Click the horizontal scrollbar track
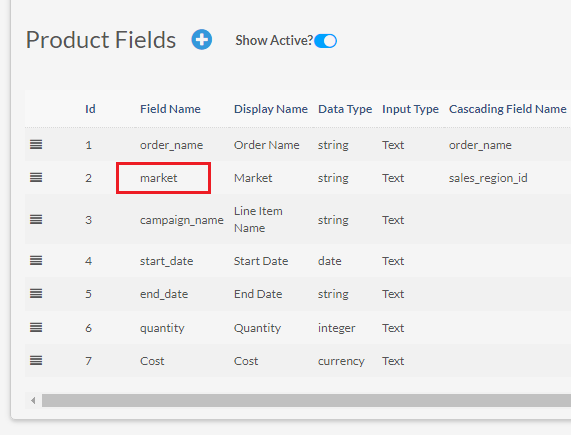Viewport: 571px width, 435px height. tap(306, 401)
